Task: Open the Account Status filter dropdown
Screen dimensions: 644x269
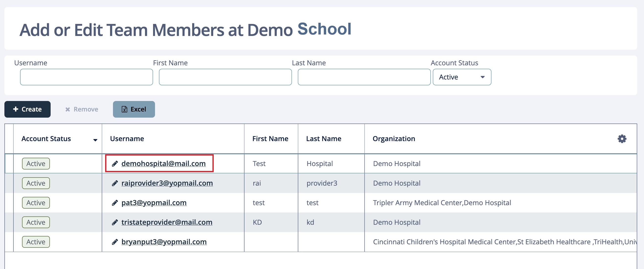Action: (x=462, y=77)
